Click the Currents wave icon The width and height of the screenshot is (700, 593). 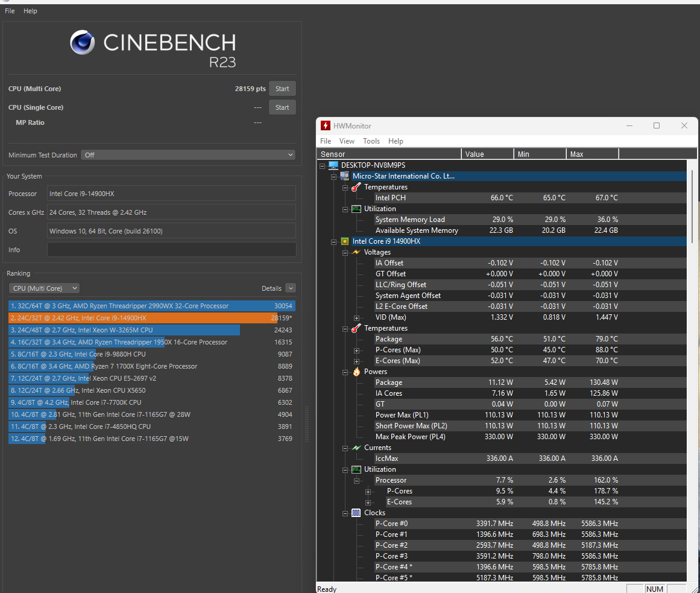356,448
